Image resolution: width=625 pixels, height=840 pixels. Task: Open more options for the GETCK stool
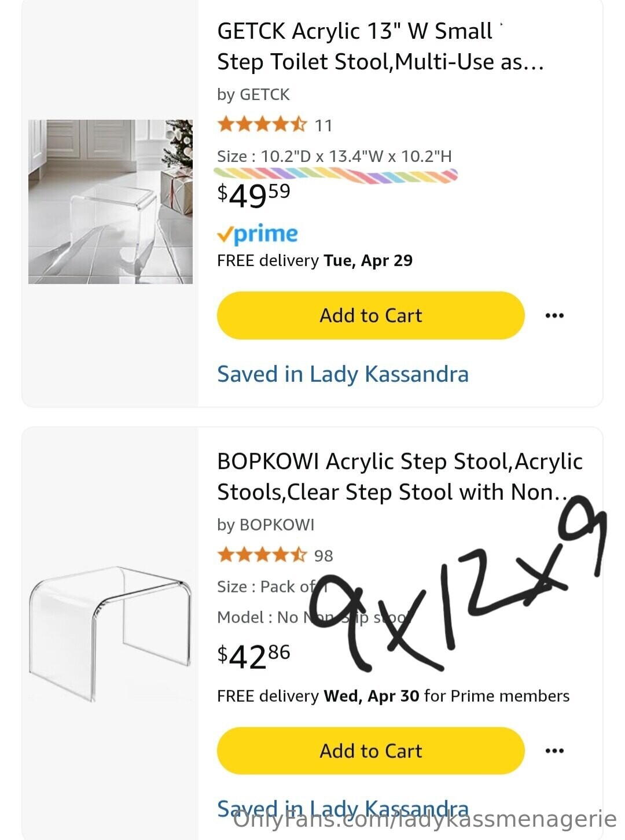(x=554, y=316)
